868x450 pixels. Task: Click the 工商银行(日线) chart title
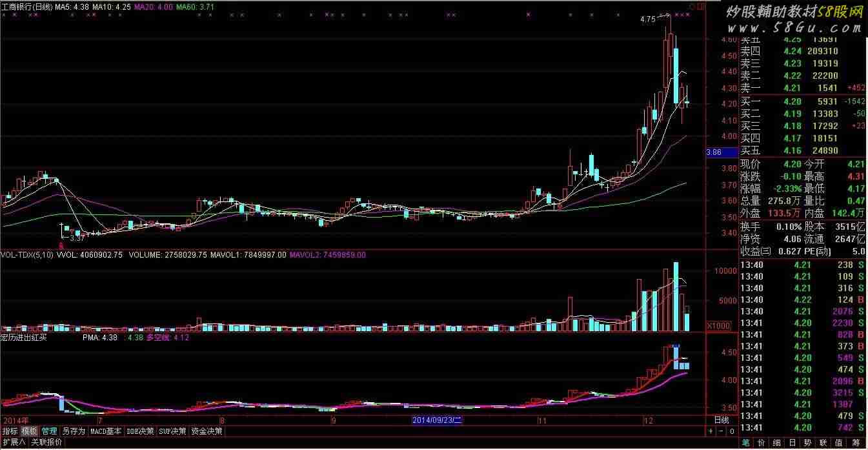tap(27, 6)
